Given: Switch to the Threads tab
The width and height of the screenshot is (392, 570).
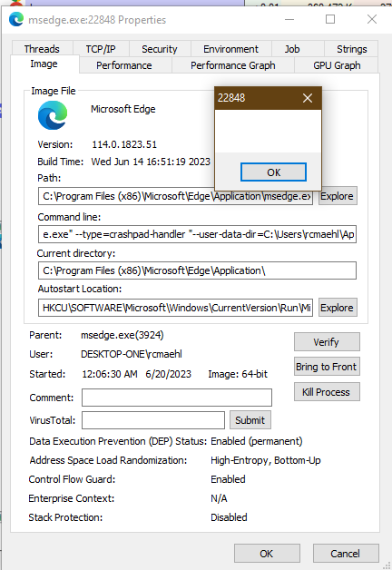Looking at the screenshot, I should [x=42, y=49].
